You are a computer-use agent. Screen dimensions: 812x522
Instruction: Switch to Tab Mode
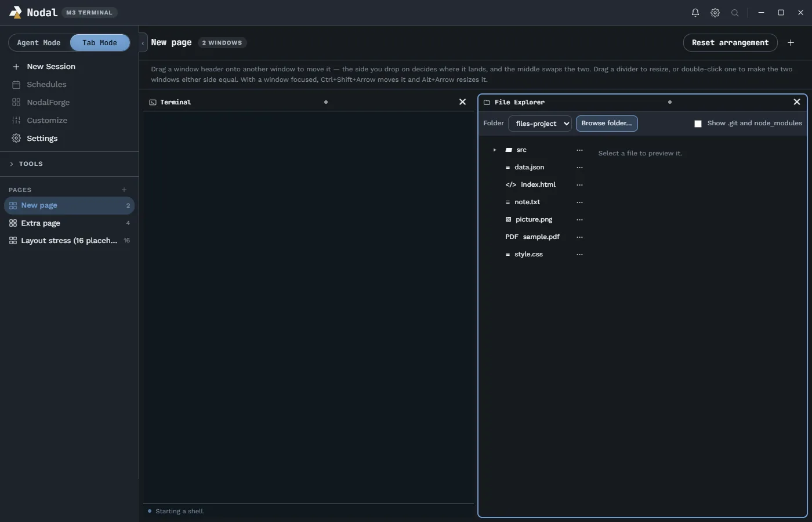coord(100,43)
